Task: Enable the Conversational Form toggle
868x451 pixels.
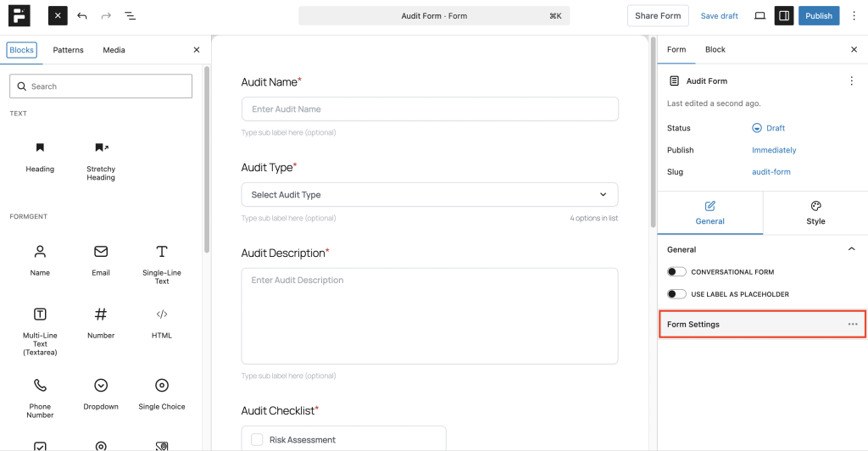Action: click(x=676, y=272)
